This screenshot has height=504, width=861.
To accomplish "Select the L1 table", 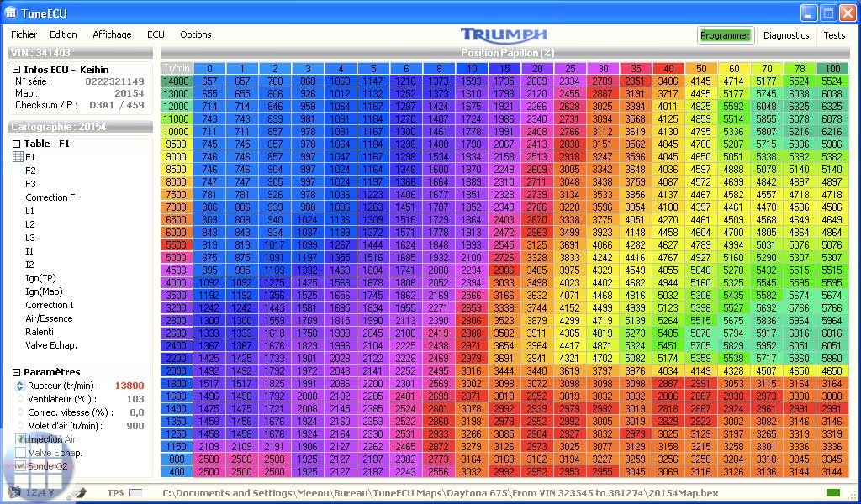I will coord(29,211).
